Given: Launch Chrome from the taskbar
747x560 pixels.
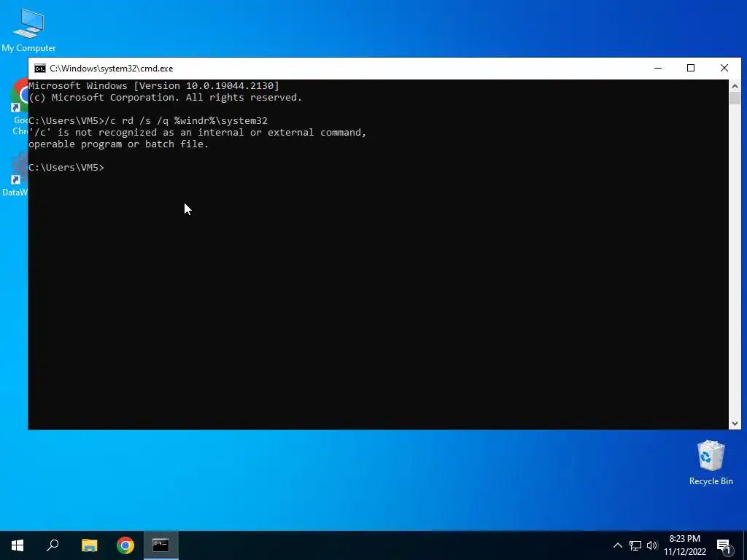Looking at the screenshot, I should 125,545.
